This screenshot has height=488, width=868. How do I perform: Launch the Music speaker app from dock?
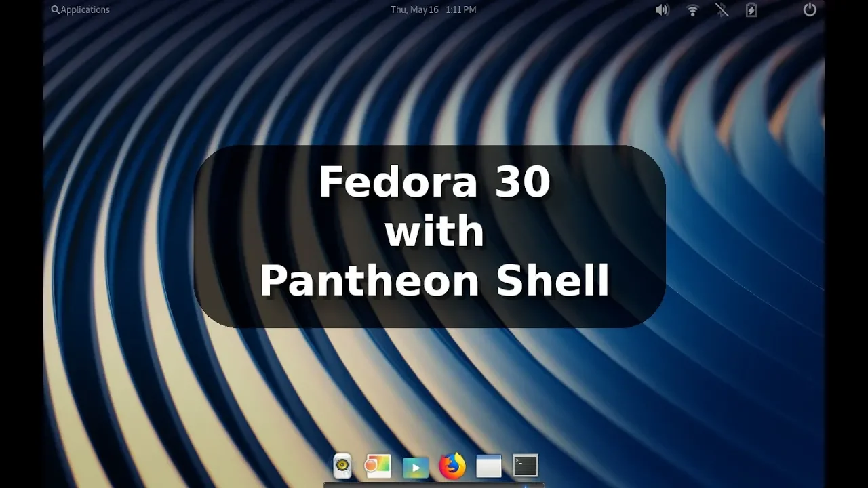pyautogui.click(x=342, y=466)
